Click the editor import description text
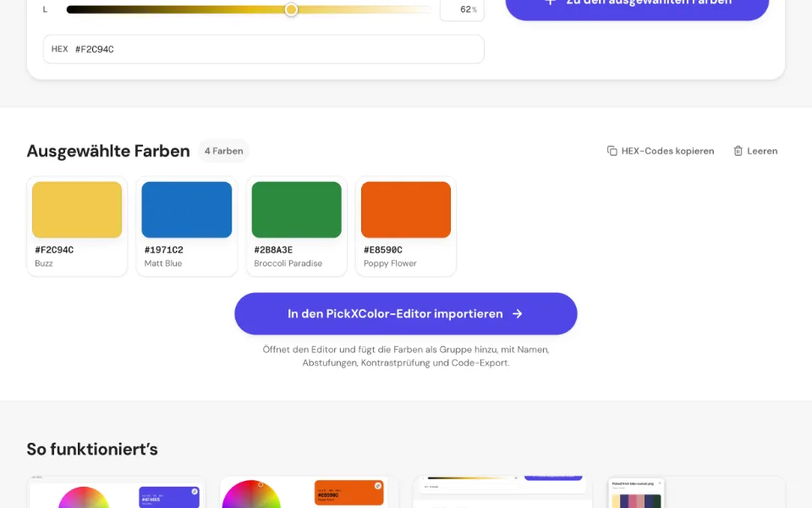 (x=406, y=356)
